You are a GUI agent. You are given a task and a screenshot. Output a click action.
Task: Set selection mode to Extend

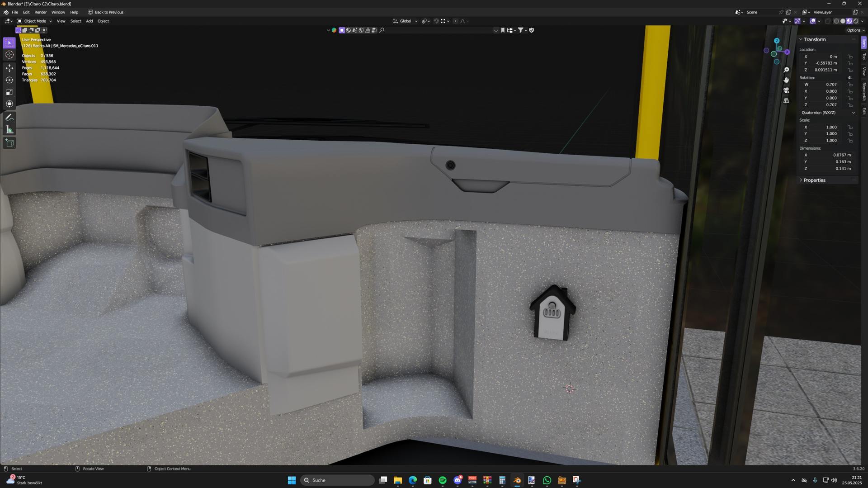tap(25, 30)
